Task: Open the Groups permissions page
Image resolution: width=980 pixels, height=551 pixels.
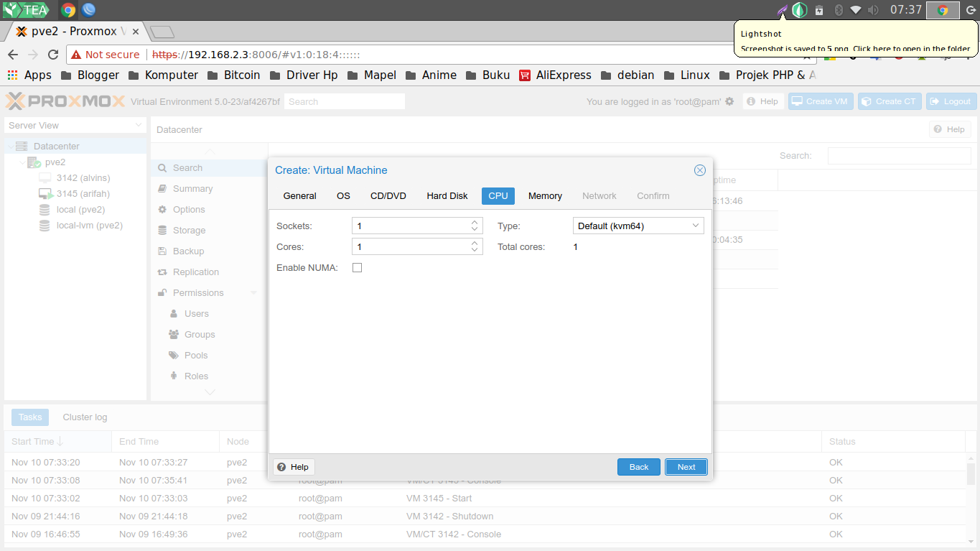Action: pyautogui.click(x=200, y=334)
